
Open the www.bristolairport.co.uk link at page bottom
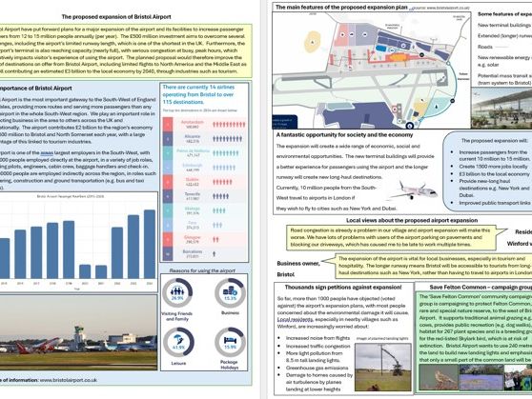(x=69, y=380)
